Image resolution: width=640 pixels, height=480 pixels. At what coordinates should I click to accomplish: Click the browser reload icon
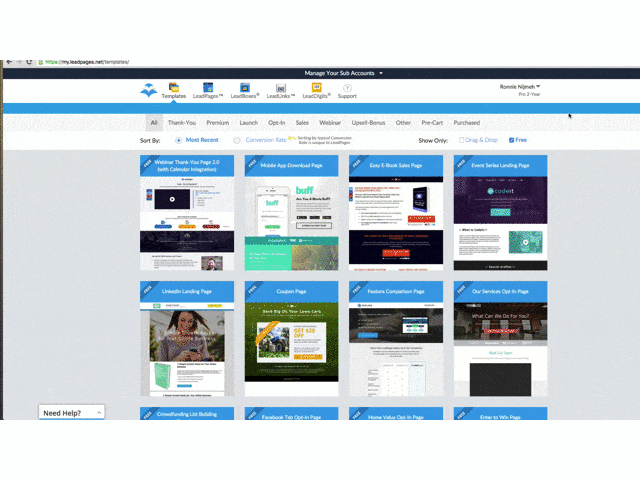29,62
